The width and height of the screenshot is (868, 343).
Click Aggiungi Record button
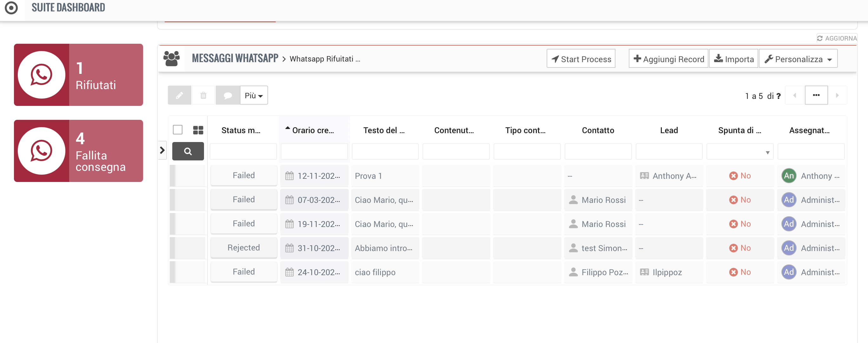(668, 59)
